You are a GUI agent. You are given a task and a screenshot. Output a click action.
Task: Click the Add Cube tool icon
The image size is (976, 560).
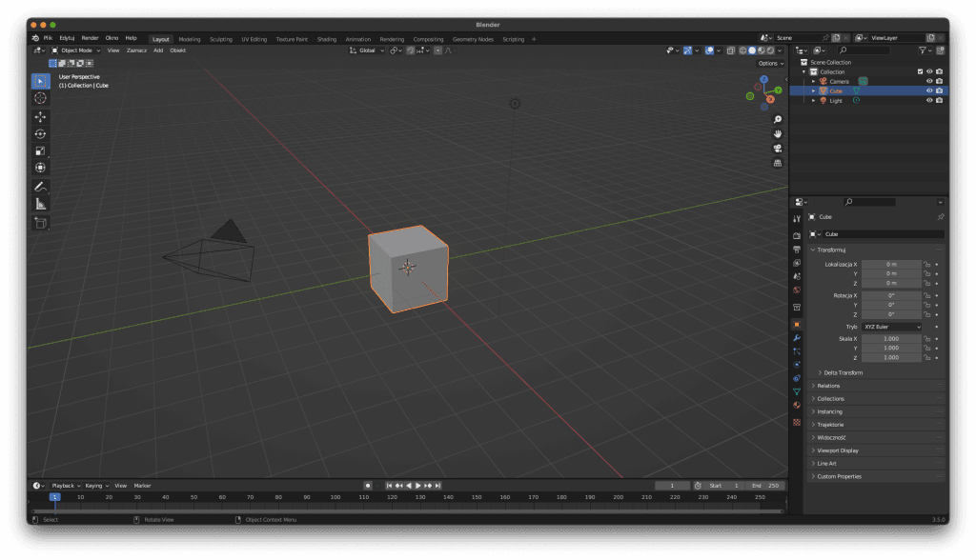coord(40,223)
